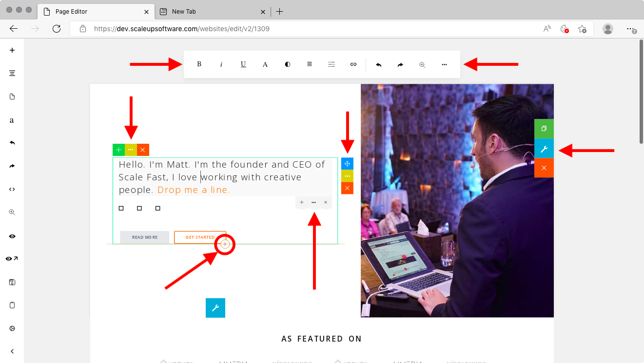Undo using the text toolbar arrow
The width and height of the screenshot is (644, 363).
click(x=378, y=64)
